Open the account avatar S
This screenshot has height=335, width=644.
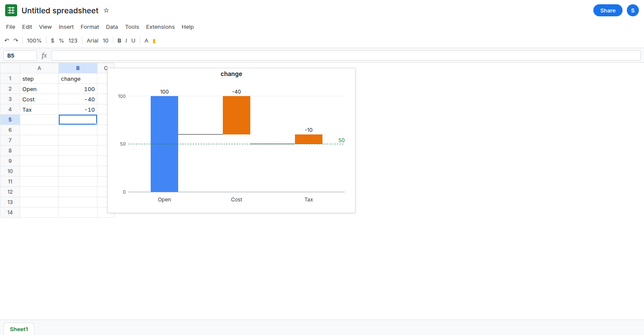point(633,10)
